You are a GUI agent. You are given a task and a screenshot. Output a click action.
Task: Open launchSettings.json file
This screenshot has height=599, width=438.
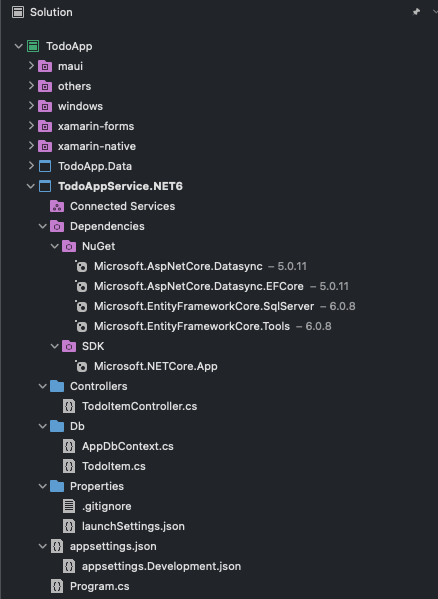[133, 526]
